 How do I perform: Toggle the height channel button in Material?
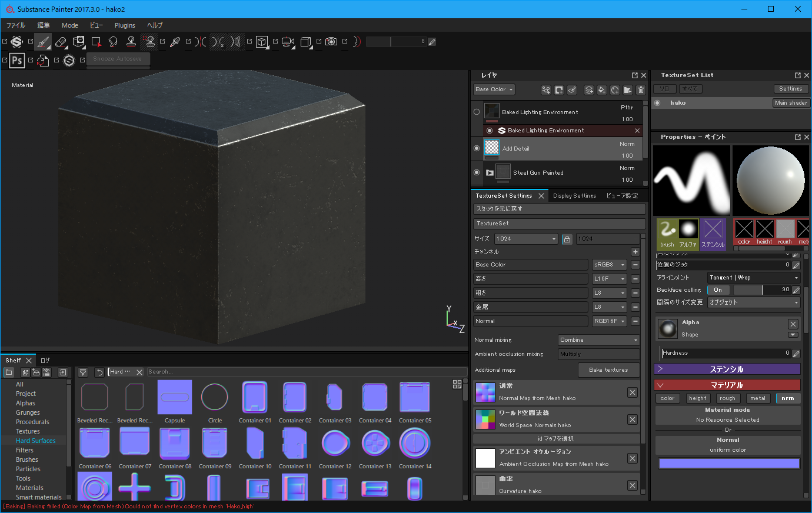[x=698, y=398]
